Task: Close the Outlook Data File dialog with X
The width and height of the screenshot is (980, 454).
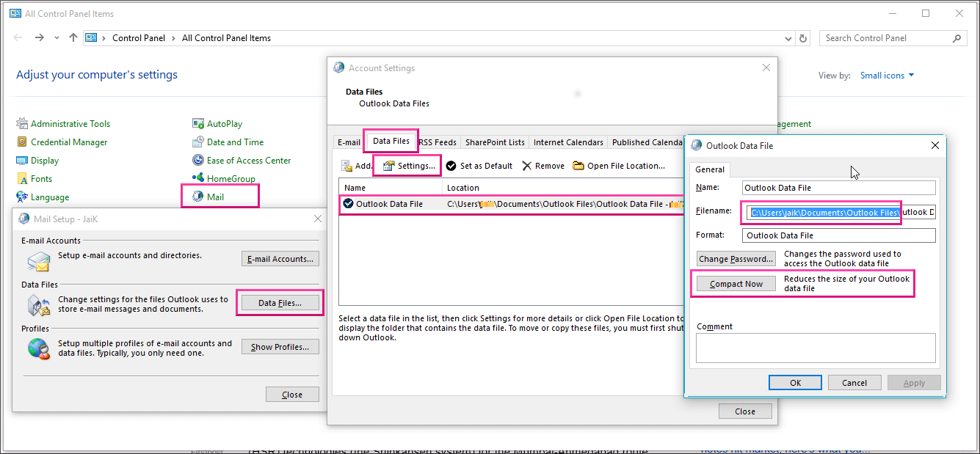Action: click(935, 145)
